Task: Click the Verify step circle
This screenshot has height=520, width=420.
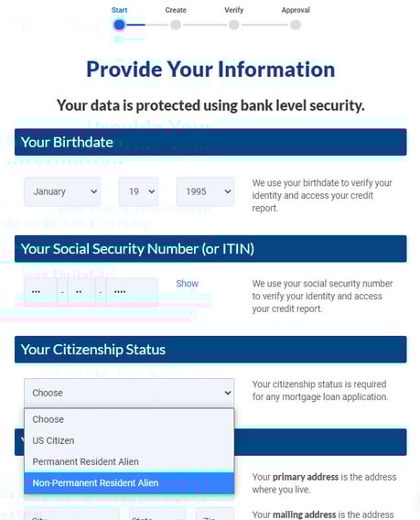Action: (233, 25)
